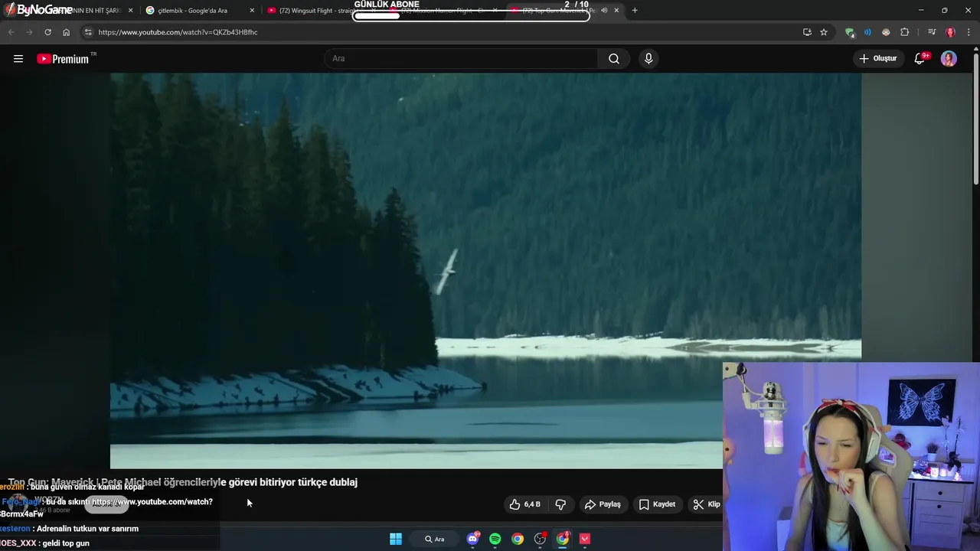Screen dimensions: 980x551
Task: Start voice search with microphone icon
Action: tap(648, 59)
